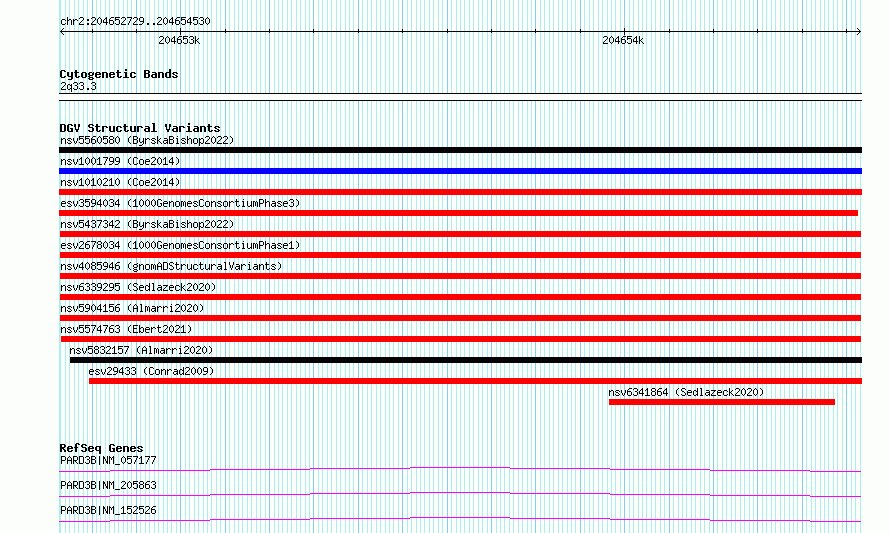
Task: Open variant nsv5904156 (Almarri2020) label
Action: coord(132,308)
